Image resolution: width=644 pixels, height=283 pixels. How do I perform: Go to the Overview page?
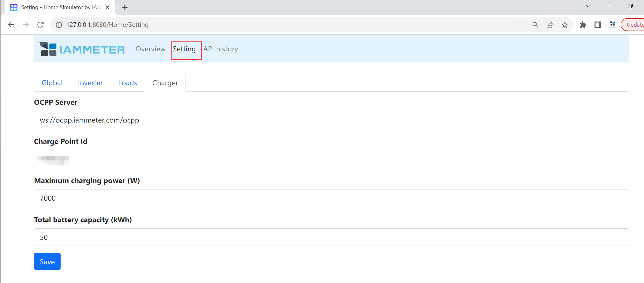(150, 49)
